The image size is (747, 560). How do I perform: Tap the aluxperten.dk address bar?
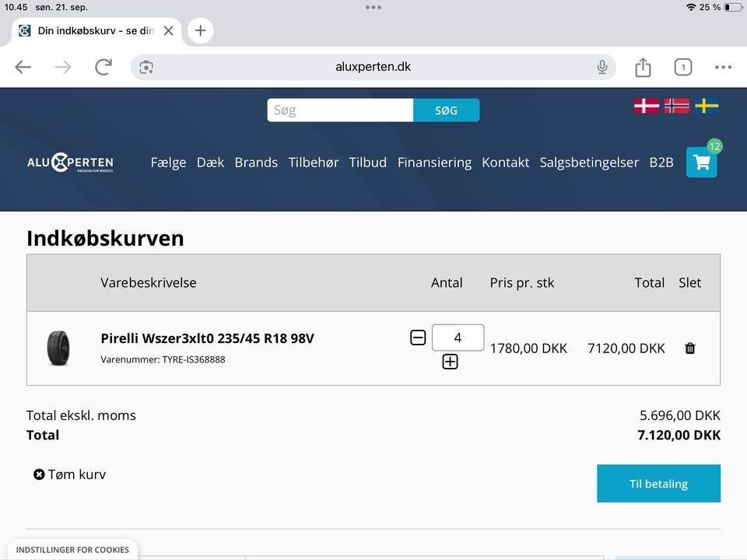[x=373, y=67]
